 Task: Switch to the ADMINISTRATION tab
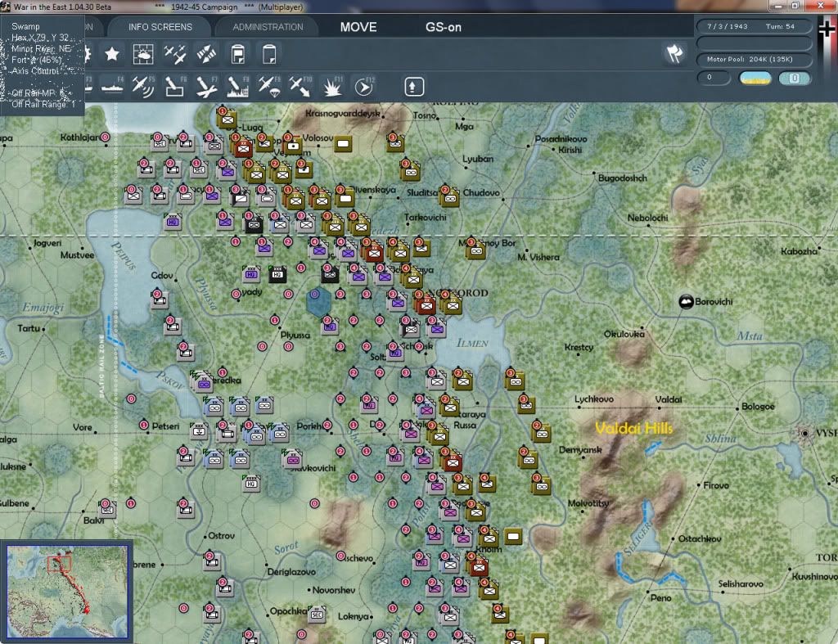268,27
